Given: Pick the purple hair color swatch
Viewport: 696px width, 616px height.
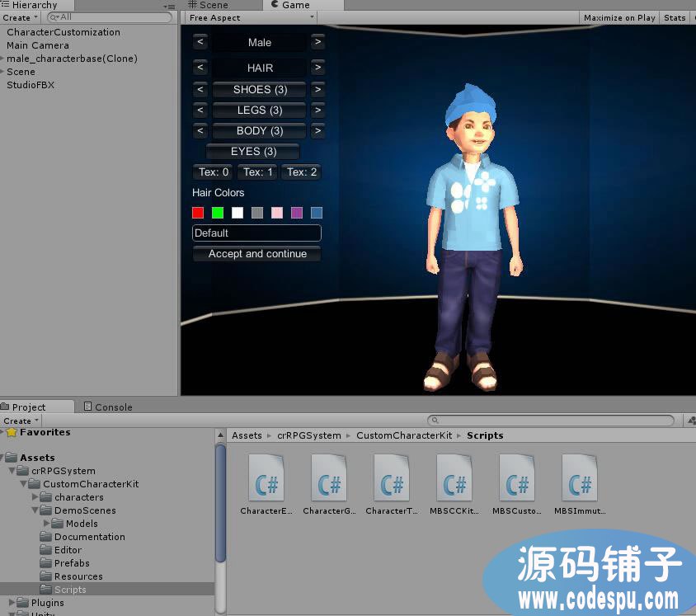Looking at the screenshot, I should pyautogui.click(x=297, y=213).
